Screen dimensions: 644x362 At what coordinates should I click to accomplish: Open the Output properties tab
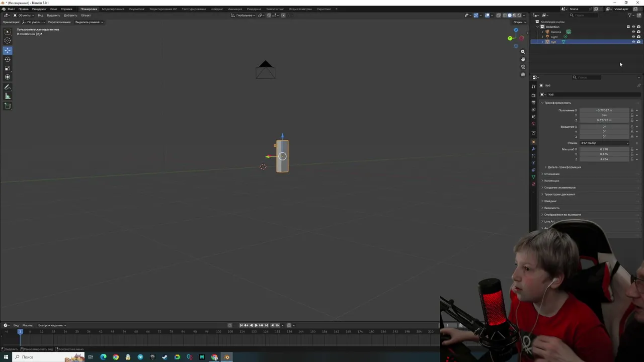[x=534, y=103]
